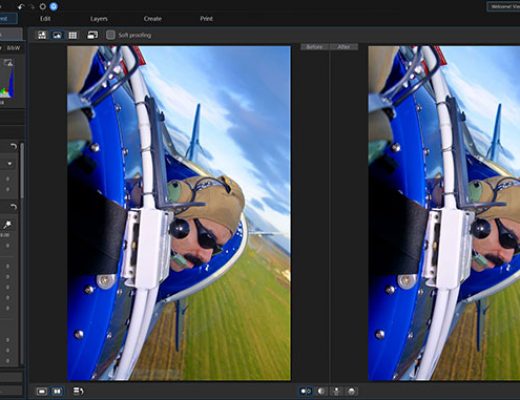520x400 pixels.
Task: Enable the Soft proofing checkbox
Action: [x=110, y=35]
